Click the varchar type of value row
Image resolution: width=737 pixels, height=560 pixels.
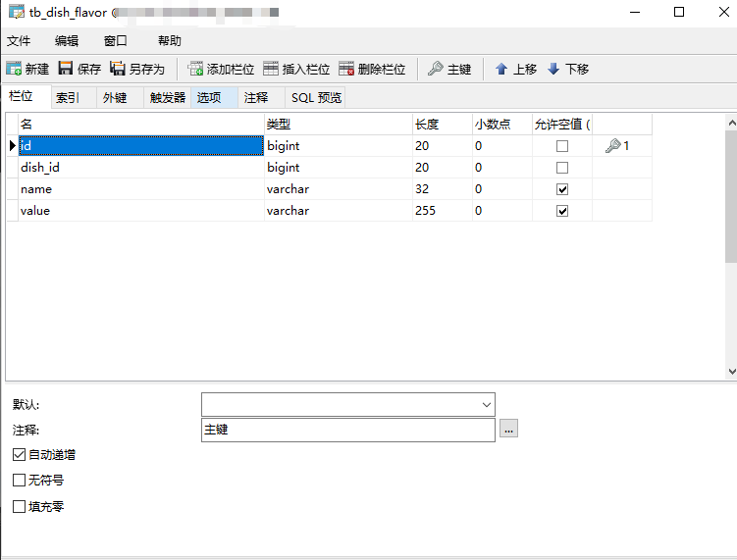pos(339,211)
